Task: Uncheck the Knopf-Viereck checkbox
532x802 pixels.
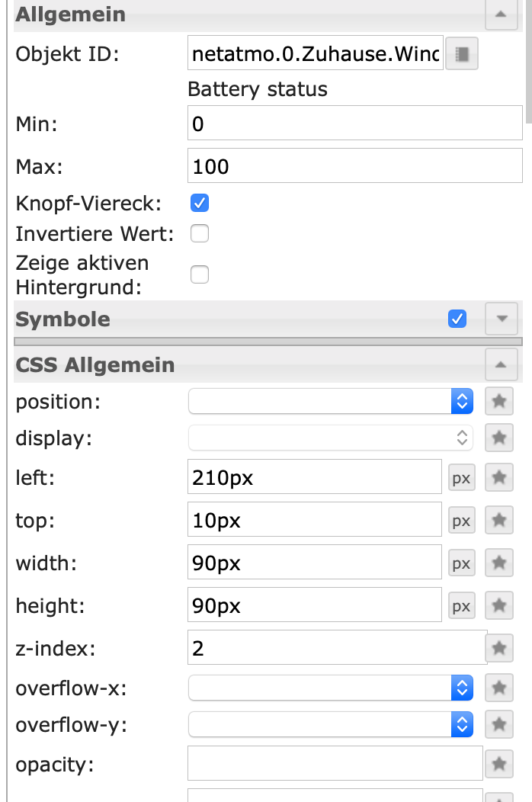Action: tap(200, 204)
